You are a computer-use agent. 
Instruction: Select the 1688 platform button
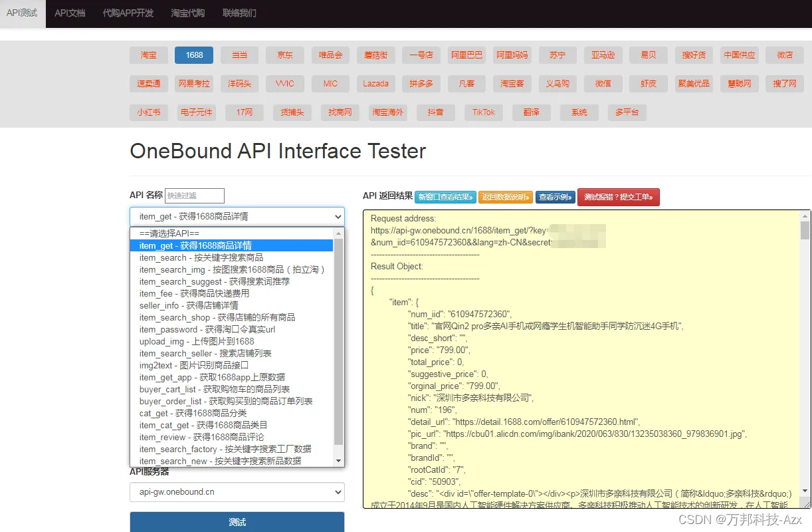click(194, 55)
